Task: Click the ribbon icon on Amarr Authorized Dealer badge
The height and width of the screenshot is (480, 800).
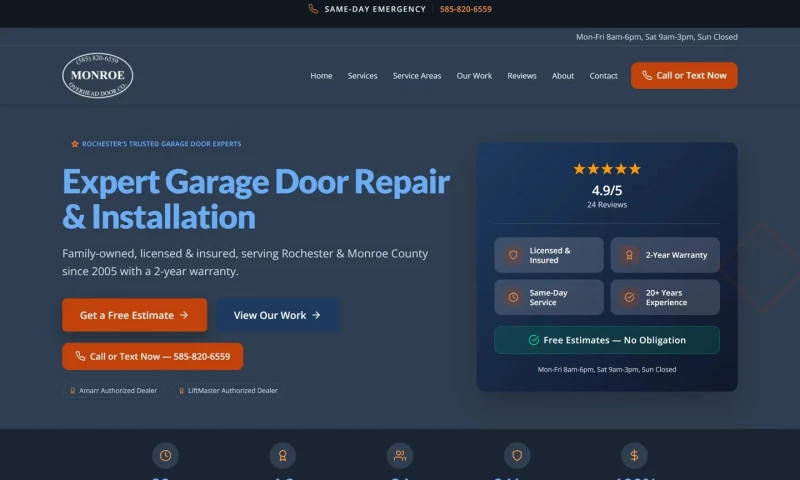Action: (x=72, y=391)
